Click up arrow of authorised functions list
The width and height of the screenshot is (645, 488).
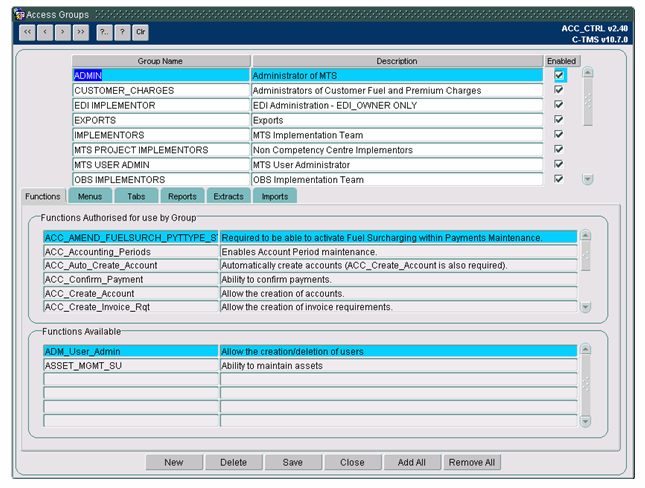(x=585, y=235)
